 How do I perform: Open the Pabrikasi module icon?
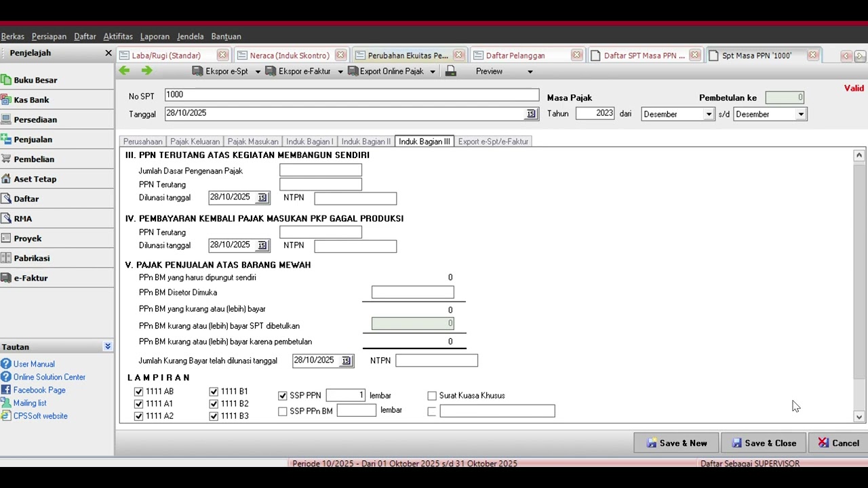[6, 258]
